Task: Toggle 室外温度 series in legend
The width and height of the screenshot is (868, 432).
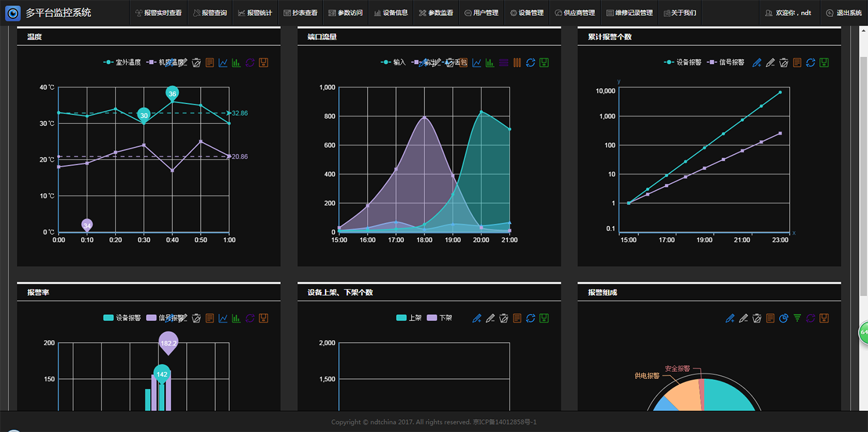Action: tap(122, 62)
